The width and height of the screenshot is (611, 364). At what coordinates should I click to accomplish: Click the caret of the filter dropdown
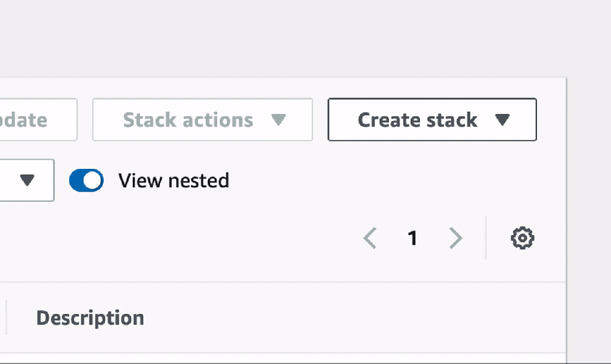coord(27,180)
